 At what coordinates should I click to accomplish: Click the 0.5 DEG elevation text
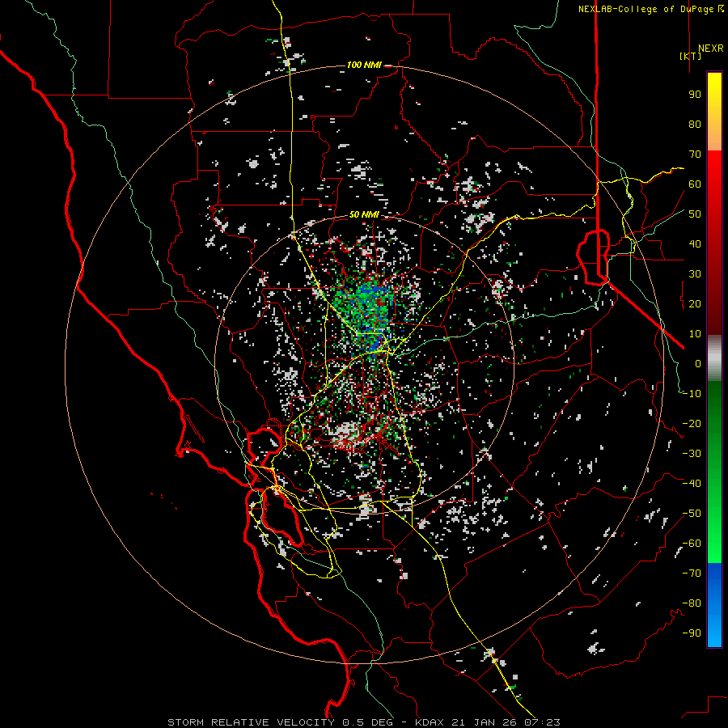click(x=367, y=722)
